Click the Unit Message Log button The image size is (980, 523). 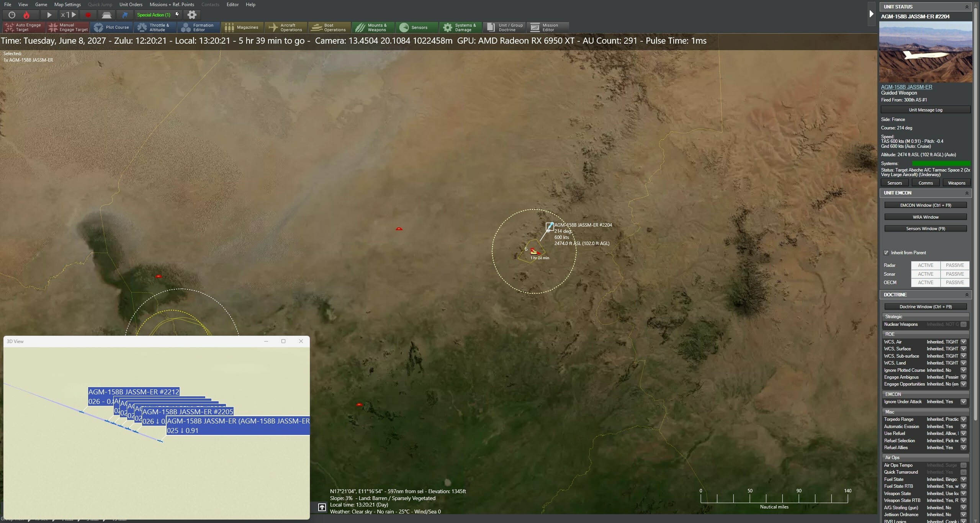click(925, 110)
